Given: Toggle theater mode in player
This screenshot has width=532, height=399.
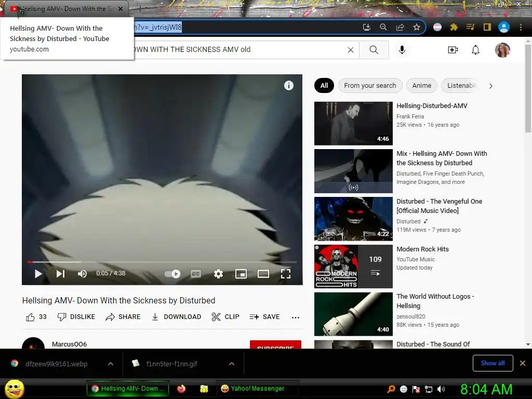Looking at the screenshot, I should pyautogui.click(x=263, y=274).
